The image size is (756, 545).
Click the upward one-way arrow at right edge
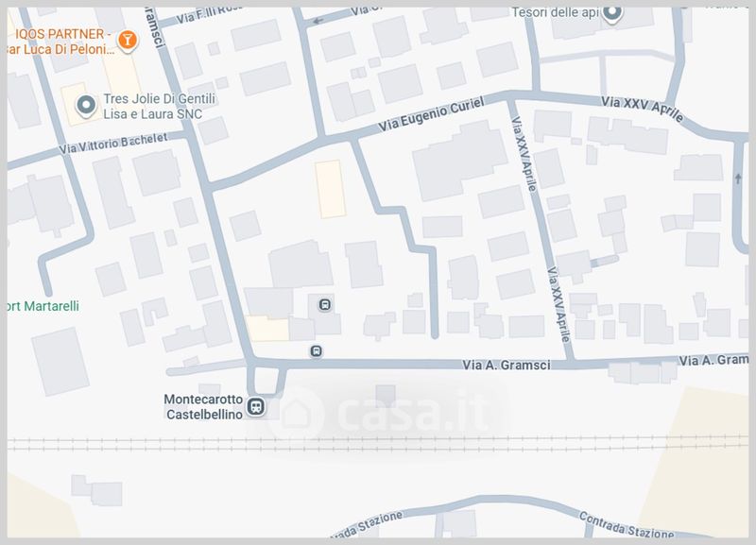tap(737, 178)
